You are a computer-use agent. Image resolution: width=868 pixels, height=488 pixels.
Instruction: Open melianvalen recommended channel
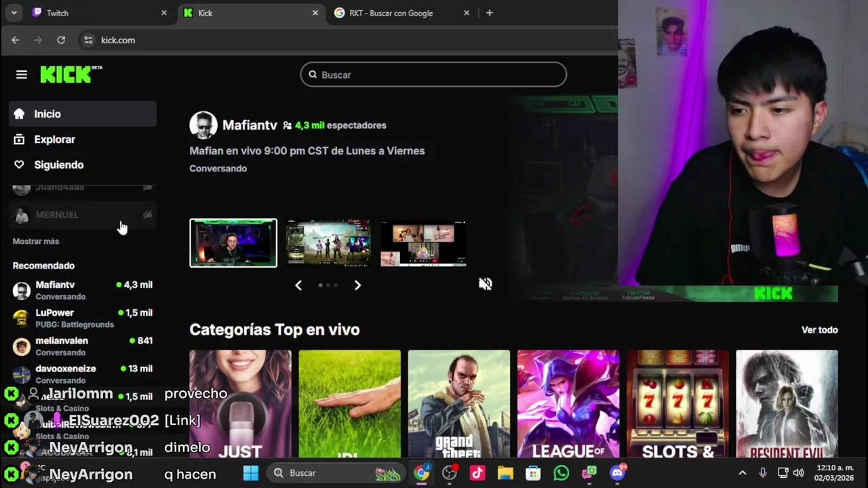coord(83,346)
